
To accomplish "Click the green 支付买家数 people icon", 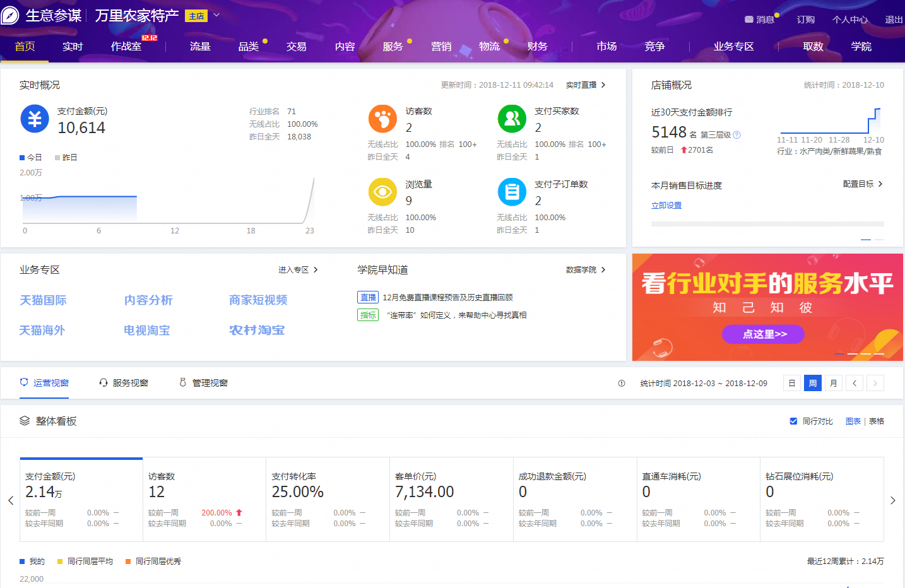I will 512,119.
